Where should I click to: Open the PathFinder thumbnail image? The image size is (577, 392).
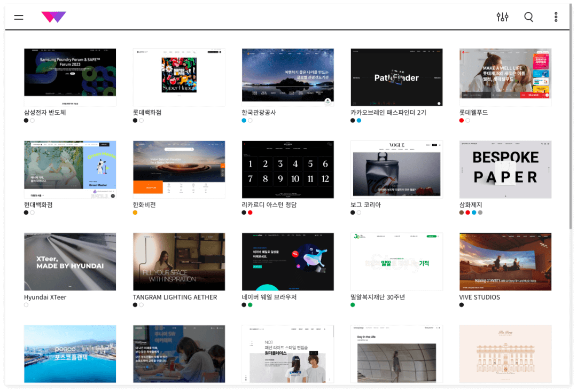396,77
